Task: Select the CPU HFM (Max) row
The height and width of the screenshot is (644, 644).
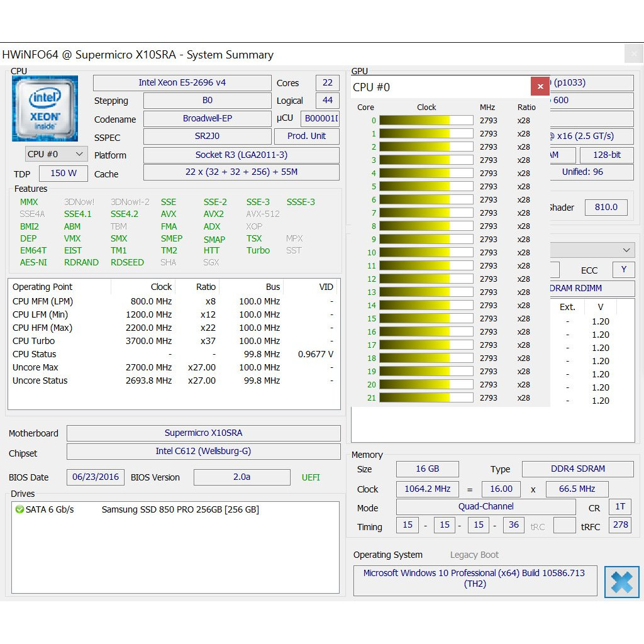Action: [174, 327]
